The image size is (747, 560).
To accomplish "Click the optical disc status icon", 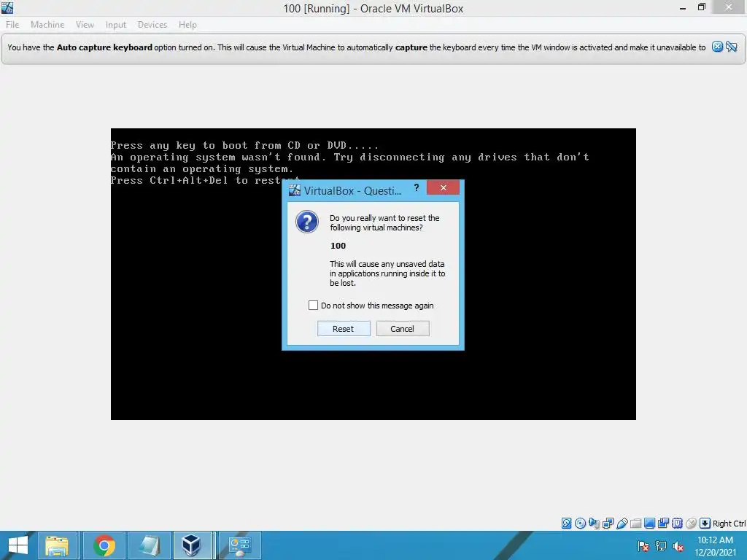I will 580,524.
